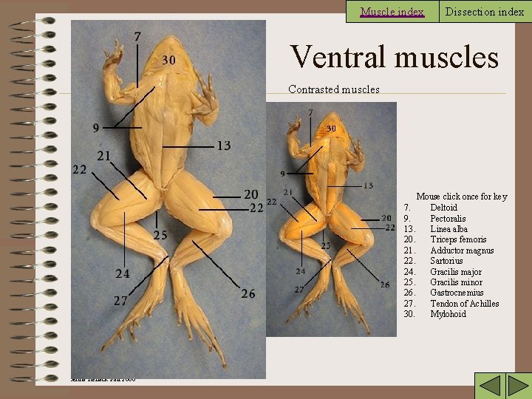Click label 27 on the large photo

(120, 301)
